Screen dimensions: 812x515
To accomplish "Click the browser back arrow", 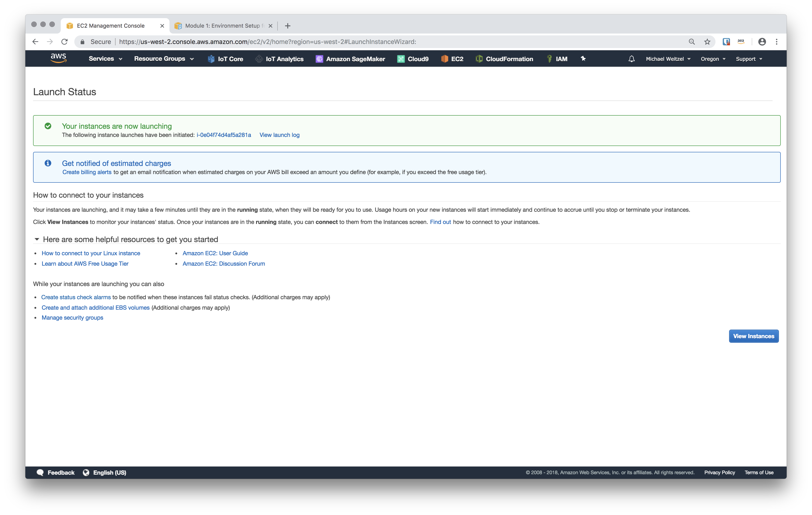I will coord(35,41).
